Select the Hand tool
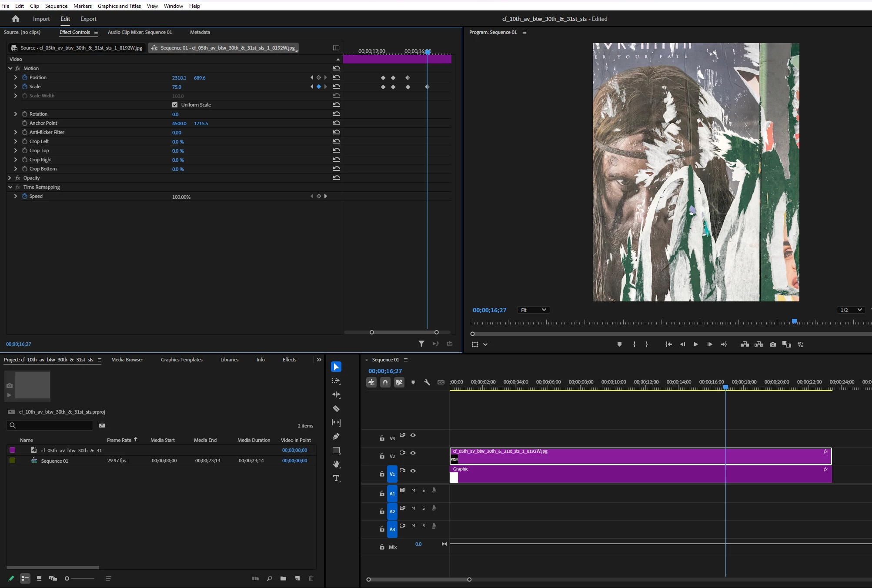Image resolution: width=872 pixels, height=588 pixels. (336, 464)
